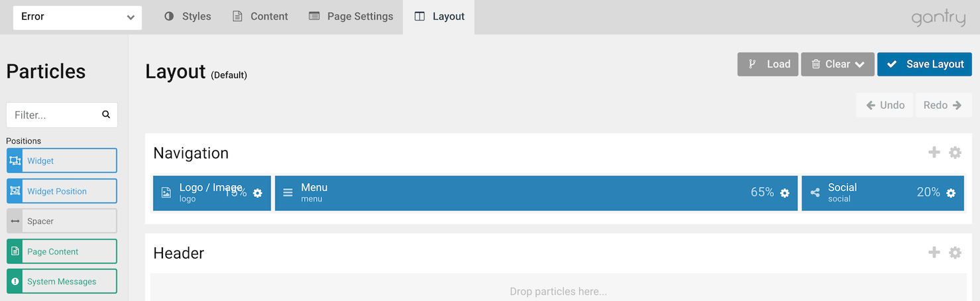Screen dimensions: 980x301
Task: Click the Save Layout button
Action: pyautogui.click(x=924, y=64)
